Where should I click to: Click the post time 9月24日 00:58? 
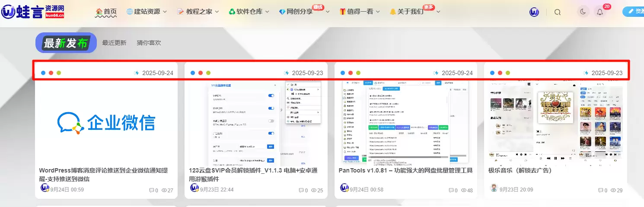(367, 190)
